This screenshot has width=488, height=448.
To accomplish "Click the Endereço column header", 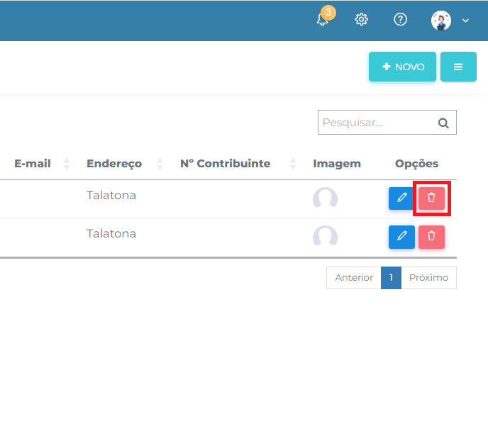I will 114,164.
